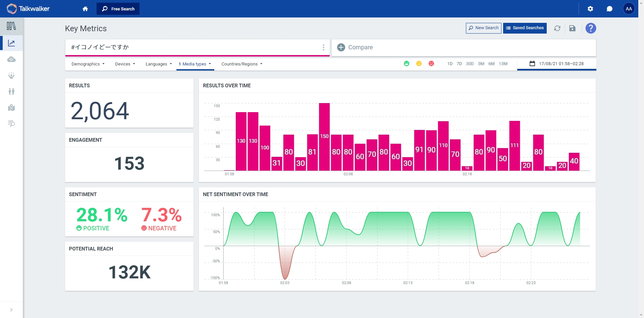The image size is (644, 318).
Task: Select the 7D time range
Action: tap(459, 64)
